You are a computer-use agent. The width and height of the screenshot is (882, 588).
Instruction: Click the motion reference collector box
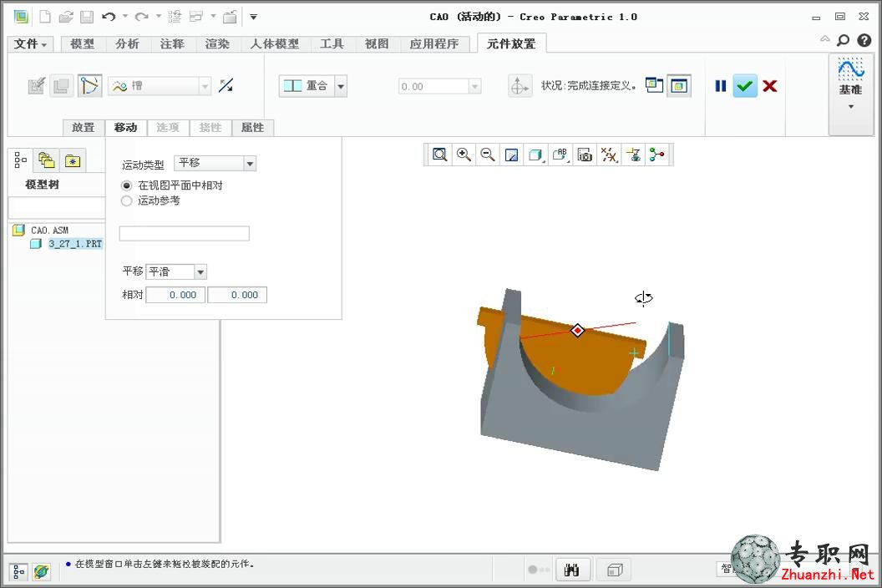[185, 234]
